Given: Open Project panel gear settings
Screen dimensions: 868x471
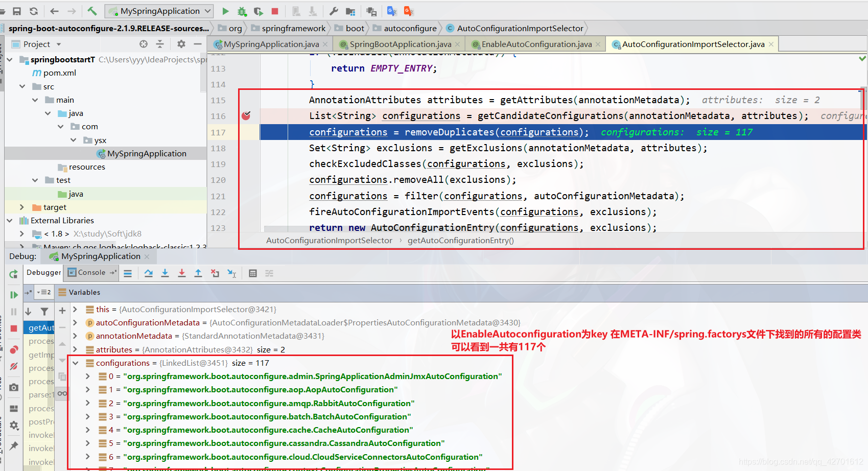Looking at the screenshot, I should point(181,44).
